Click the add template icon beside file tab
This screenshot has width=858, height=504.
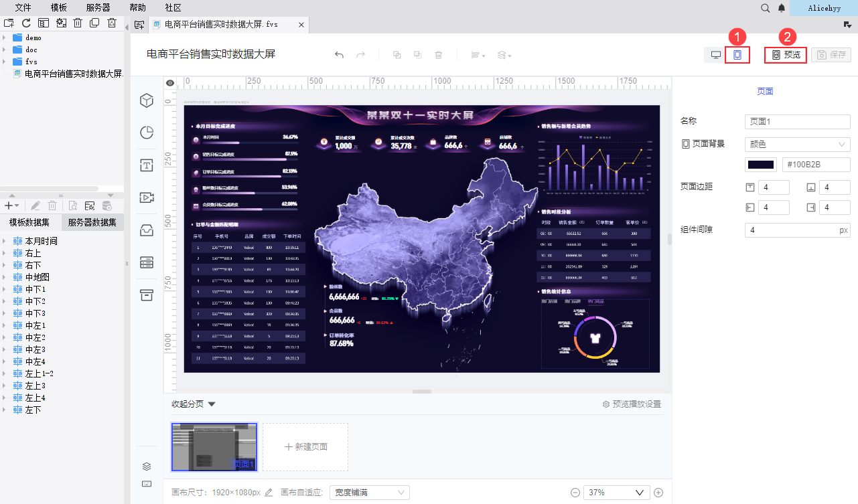tap(139, 25)
